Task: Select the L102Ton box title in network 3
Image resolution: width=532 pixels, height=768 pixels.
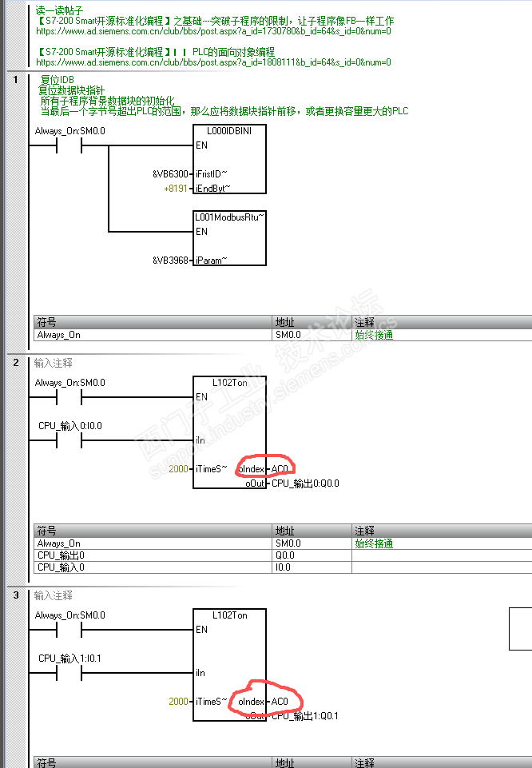Action: point(229,615)
